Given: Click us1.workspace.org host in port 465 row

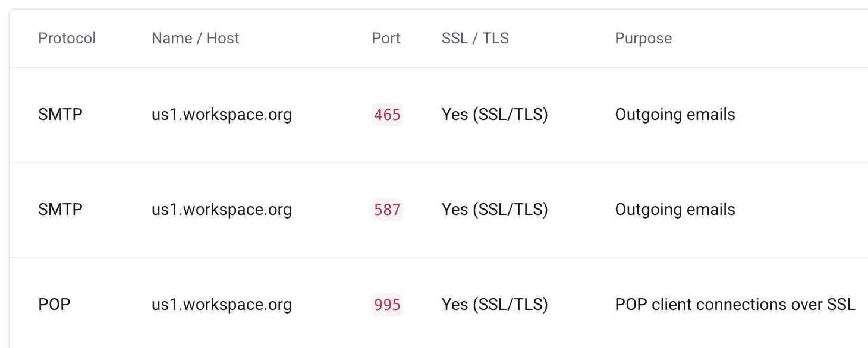Looking at the screenshot, I should coord(222,115).
